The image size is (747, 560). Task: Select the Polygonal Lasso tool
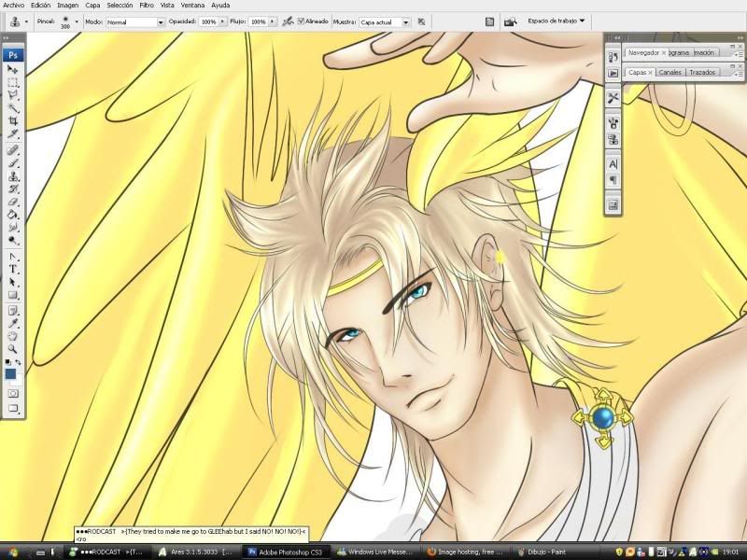click(13, 96)
